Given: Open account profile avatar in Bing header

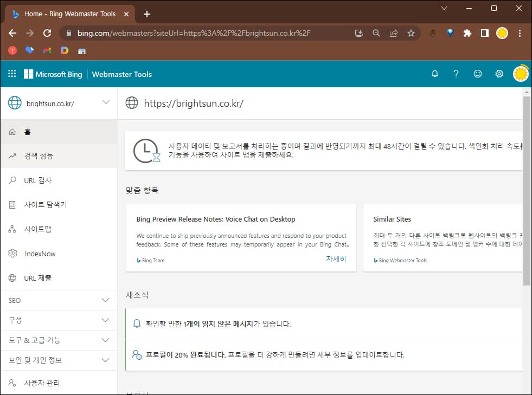Looking at the screenshot, I should tap(521, 74).
